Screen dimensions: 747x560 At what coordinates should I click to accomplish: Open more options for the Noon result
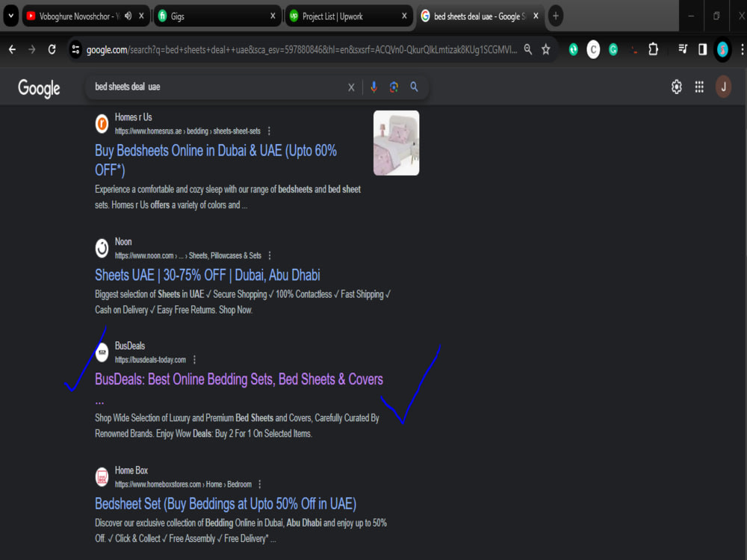click(270, 255)
